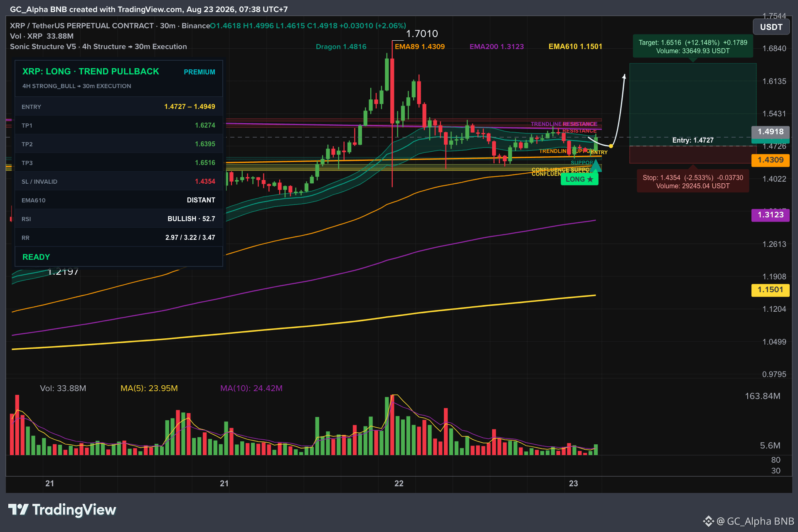Click the 'EMA610 1.1501' legend label
This screenshot has width=798, height=532.
pos(575,47)
